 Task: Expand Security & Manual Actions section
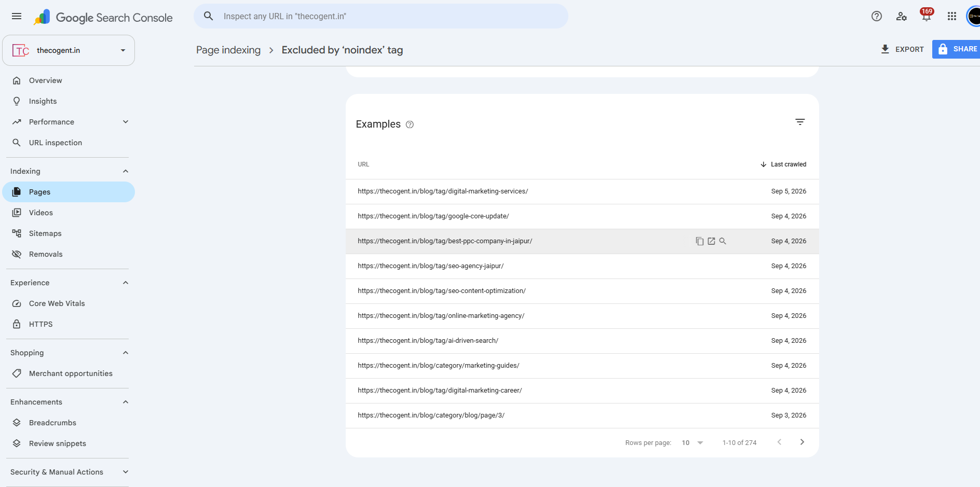pyautogui.click(x=125, y=472)
